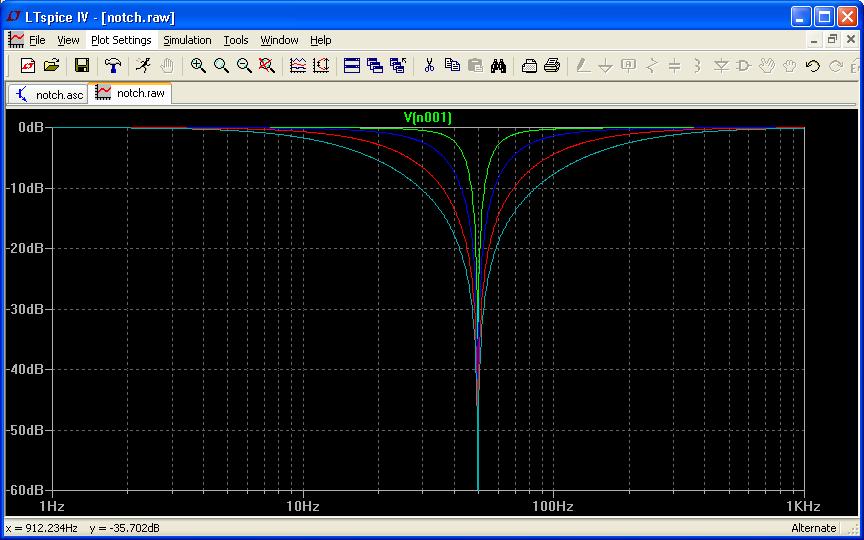Click the binoculars Find icon
Image resolution: width=864 pixels, height=540 pixels.
(x=498, y=66)
